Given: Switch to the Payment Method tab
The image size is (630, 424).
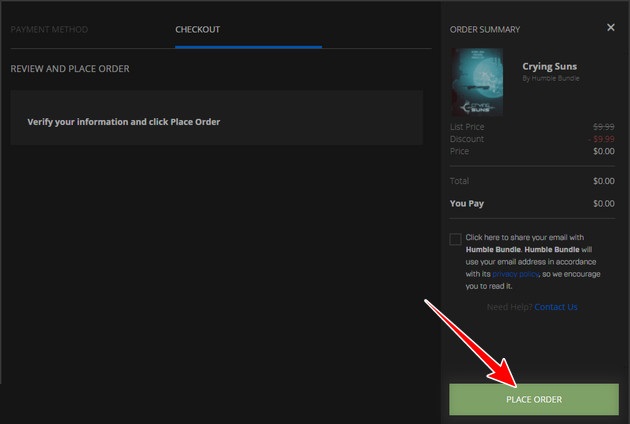Looking at the screenshot, I should tap(49, 29).
